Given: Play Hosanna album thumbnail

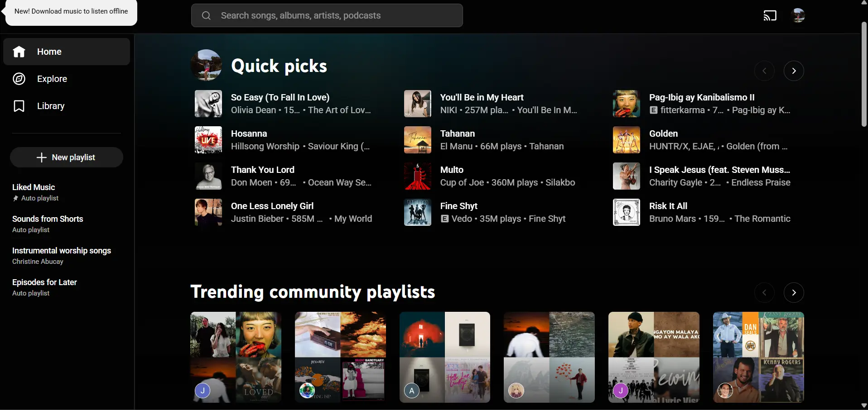Looking at the screenshot, I should pyautogui.click(x=208, y=140).
